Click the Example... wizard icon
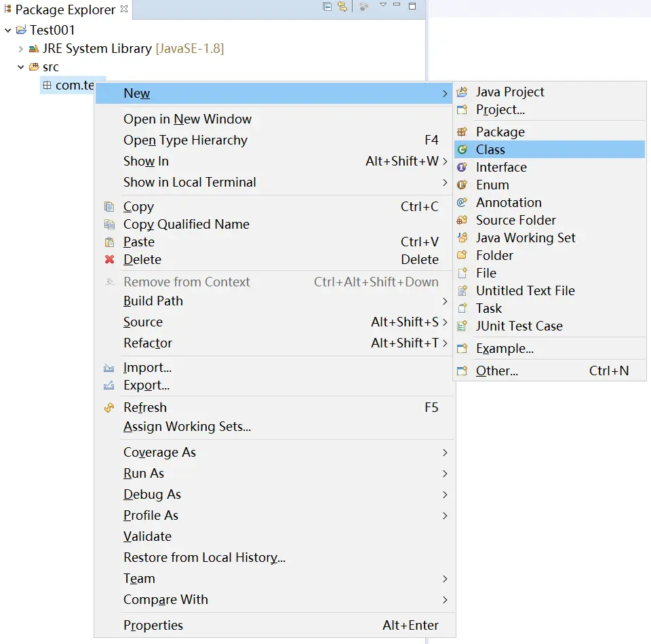 tap(462, 348)
